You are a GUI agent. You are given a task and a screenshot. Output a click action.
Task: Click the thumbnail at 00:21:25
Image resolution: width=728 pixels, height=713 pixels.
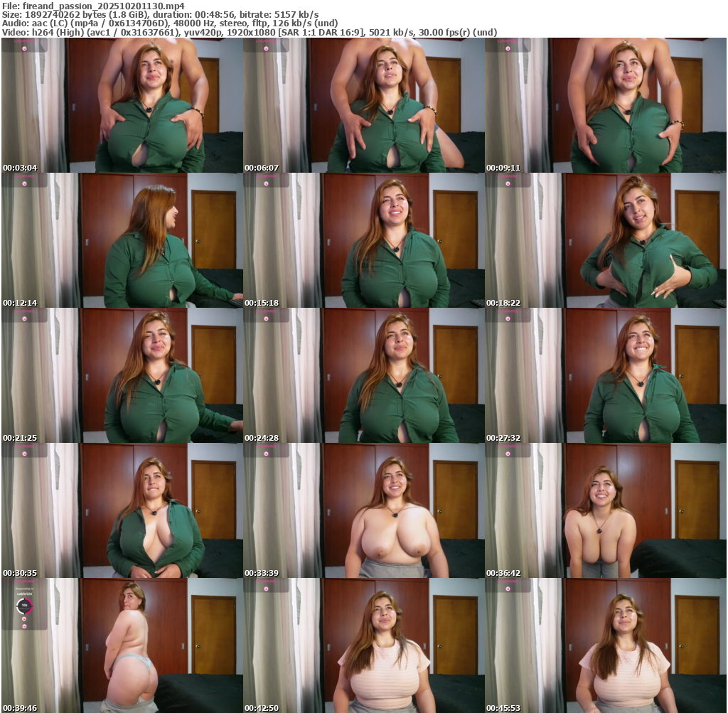(122, 375)
